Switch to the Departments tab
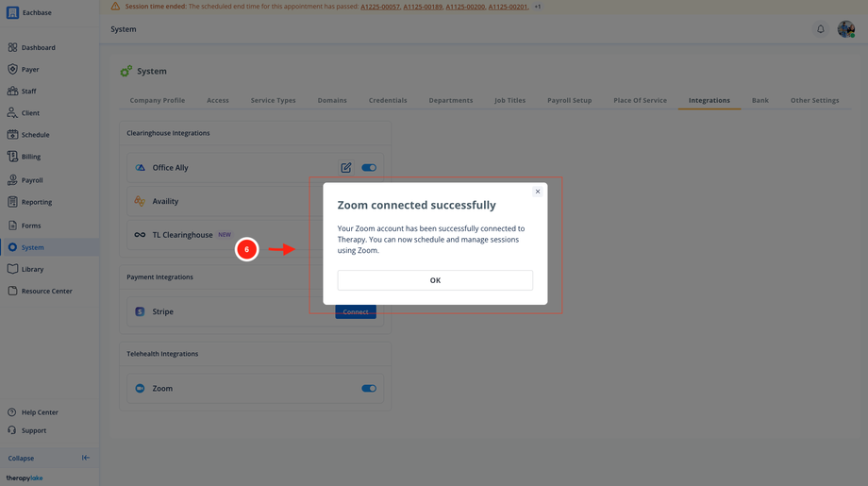Viewport: 868px width, 486px height. (x=451, y=100)
